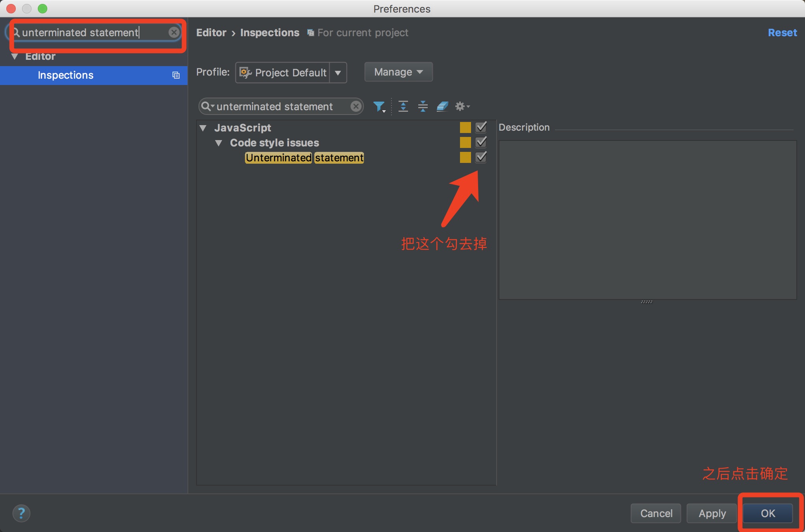Collapse the JavaScript tree node

pos(203,127)
